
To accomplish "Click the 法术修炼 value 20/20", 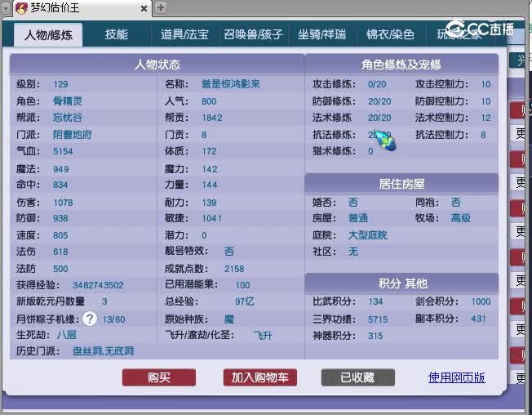I will pos(379,118).
